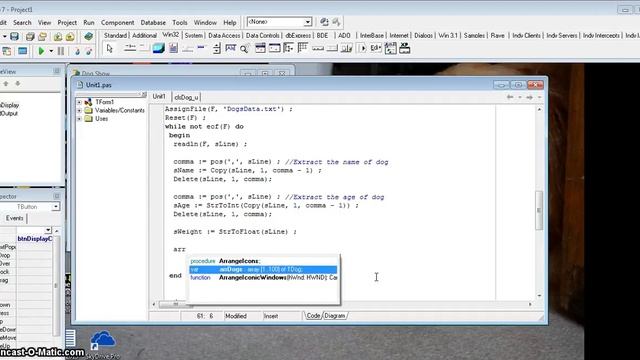640x360 pixels.
Task: Select the Data Access palette tab
Action: coord(224,36)
